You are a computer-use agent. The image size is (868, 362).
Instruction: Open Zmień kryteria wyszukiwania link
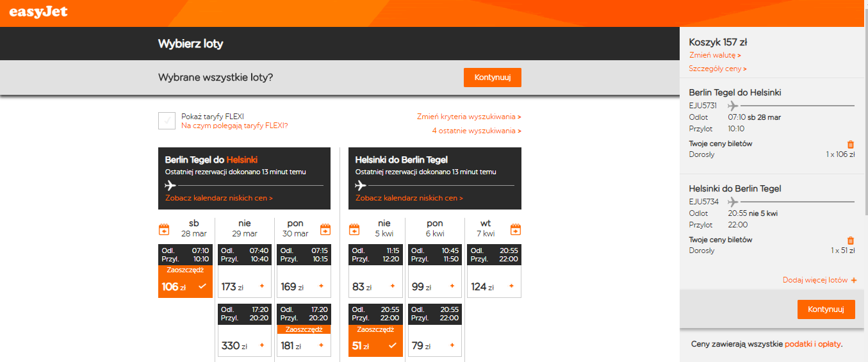pos(469,117)
